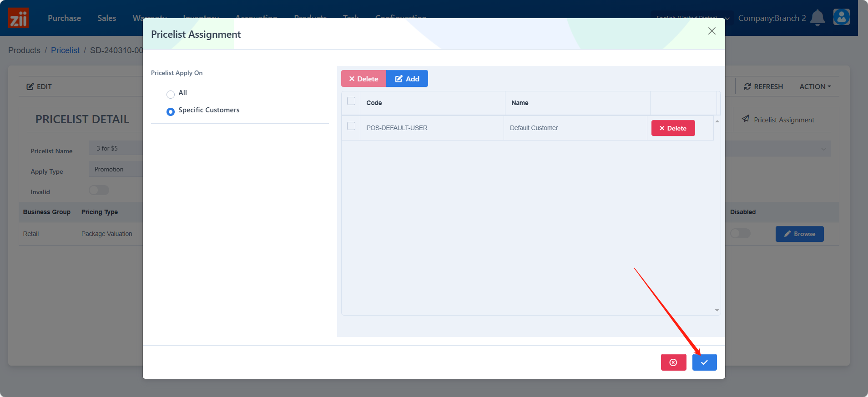The width and height of the screenshot is (868, 397).
Task: Toggle the Disabled switch in the Retail row
Action: 740,233
